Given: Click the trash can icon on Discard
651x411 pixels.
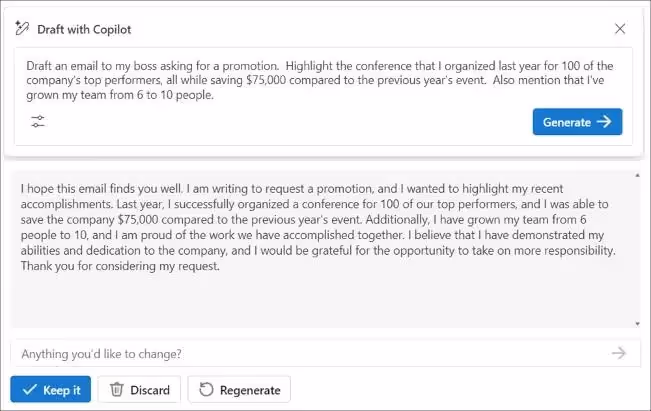Looking at the screenshot, I should 117,390.
